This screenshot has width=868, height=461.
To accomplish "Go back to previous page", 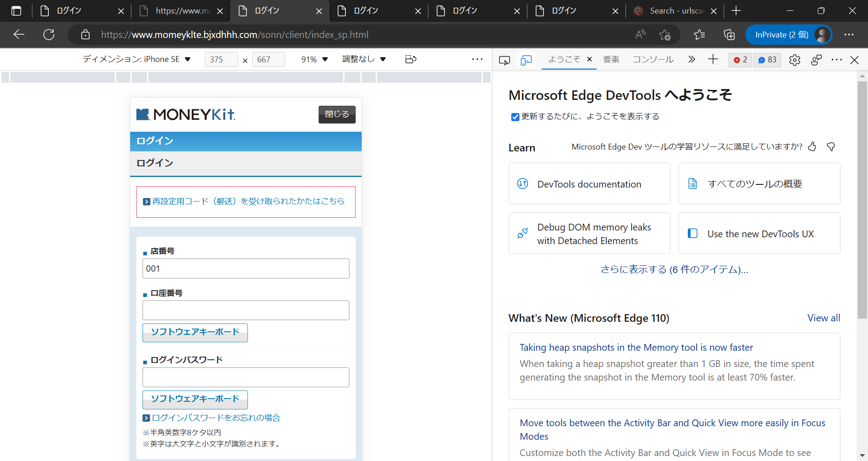I will [19, 34].
